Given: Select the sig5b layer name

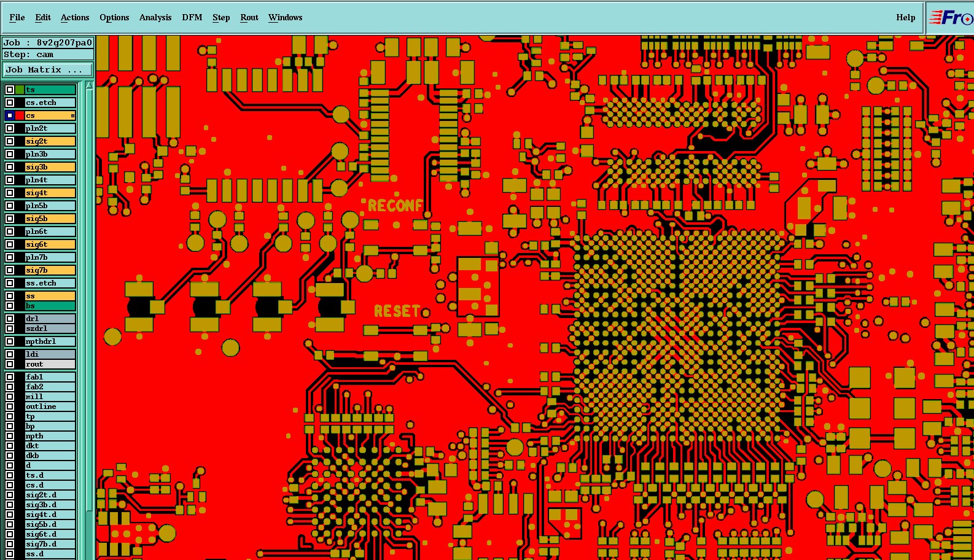Looking at the screenshot, I should point(50,219).
